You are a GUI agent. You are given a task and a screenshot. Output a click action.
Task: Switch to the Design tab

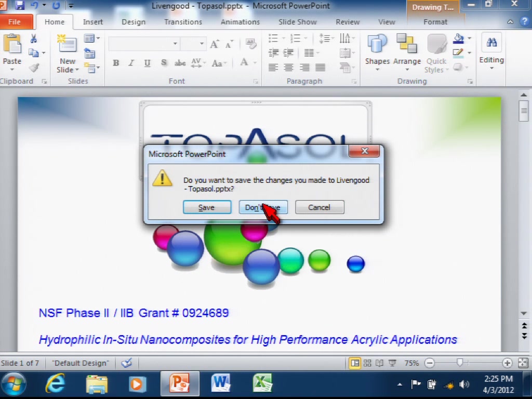tap(134, 22)
